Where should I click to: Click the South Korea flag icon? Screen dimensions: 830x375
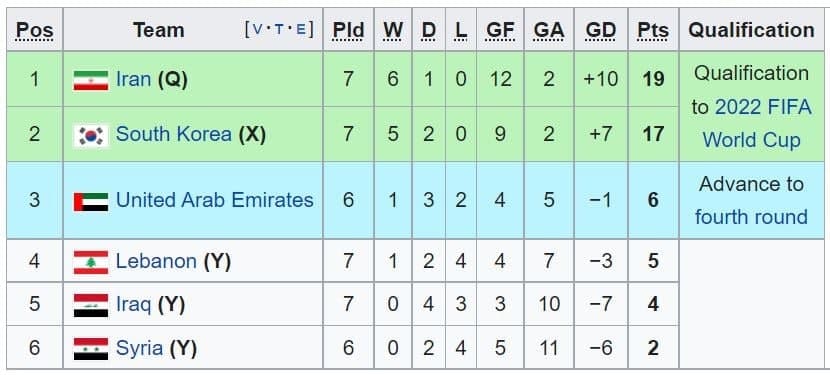(x=91, y=135)
